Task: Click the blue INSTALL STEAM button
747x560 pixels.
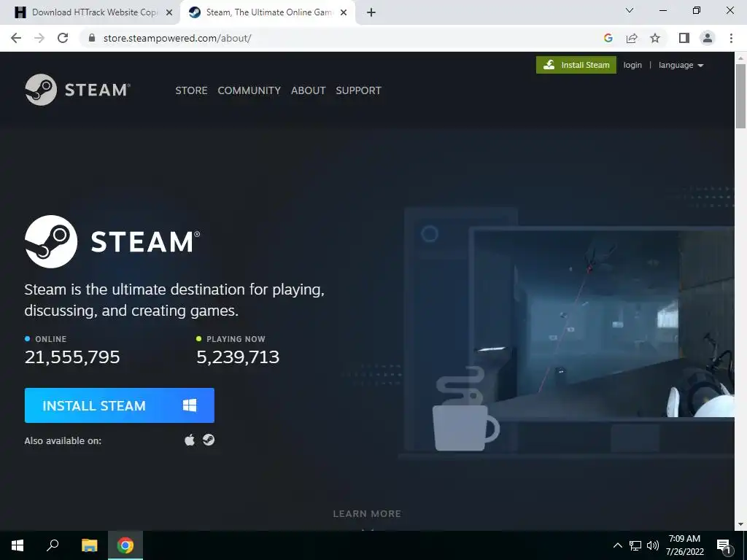Action: pos(119,405)
